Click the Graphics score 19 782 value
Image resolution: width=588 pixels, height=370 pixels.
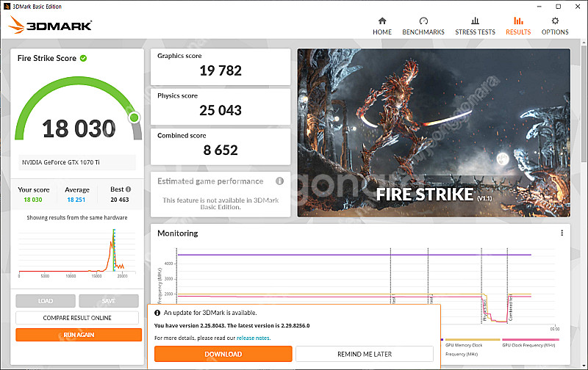(220, 70)
